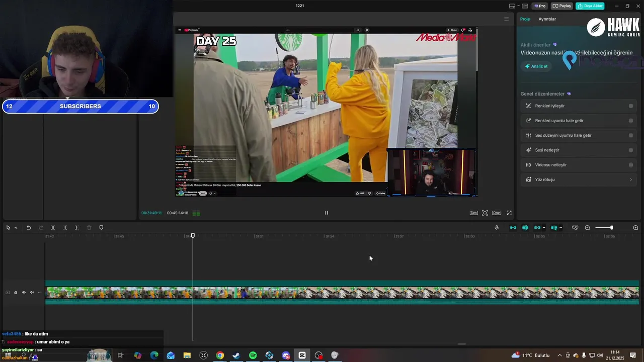Toggle auto snapping in timeline toolbar
The width and height of the screenshot is (644, 362).
tap(525, 228)
